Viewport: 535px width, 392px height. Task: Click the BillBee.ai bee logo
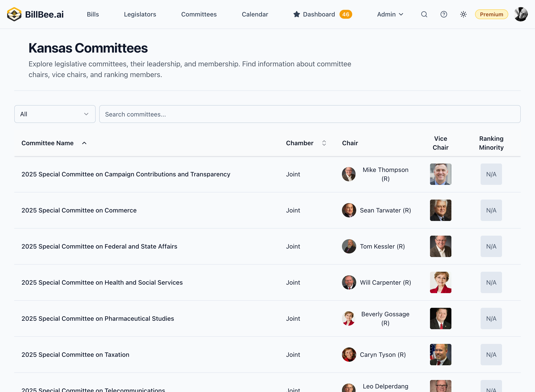14,14
